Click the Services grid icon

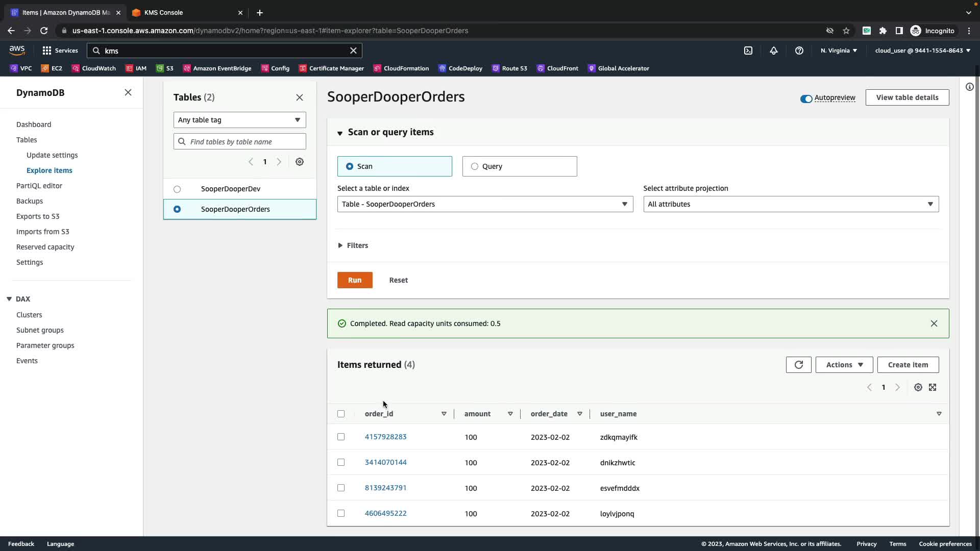(47, 51)
